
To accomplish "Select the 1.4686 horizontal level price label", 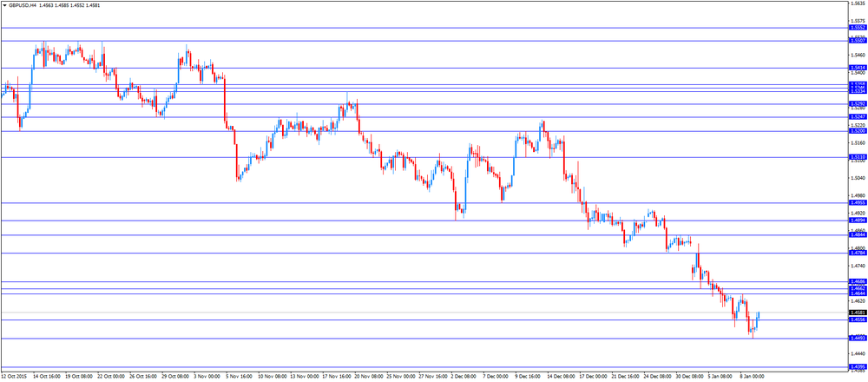I will pyautogui.click(x=858, y=282).
